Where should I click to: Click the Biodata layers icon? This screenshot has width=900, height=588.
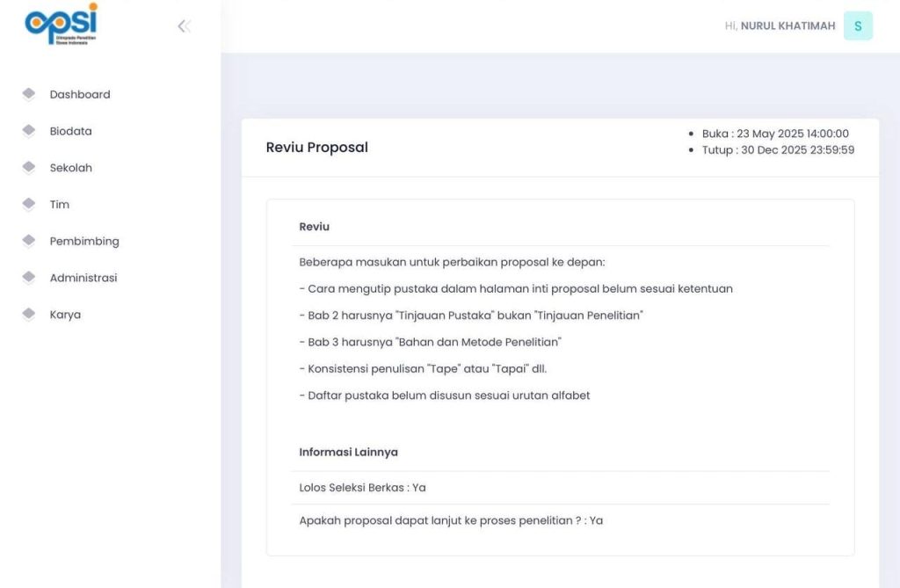point(29,131)
